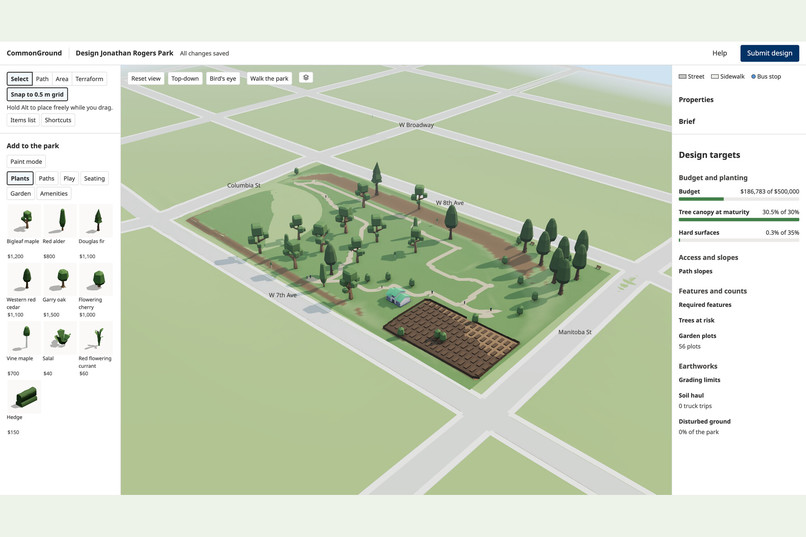806x537 pixels.
Task: Switch to the Paths category tab
Action: 46,178
